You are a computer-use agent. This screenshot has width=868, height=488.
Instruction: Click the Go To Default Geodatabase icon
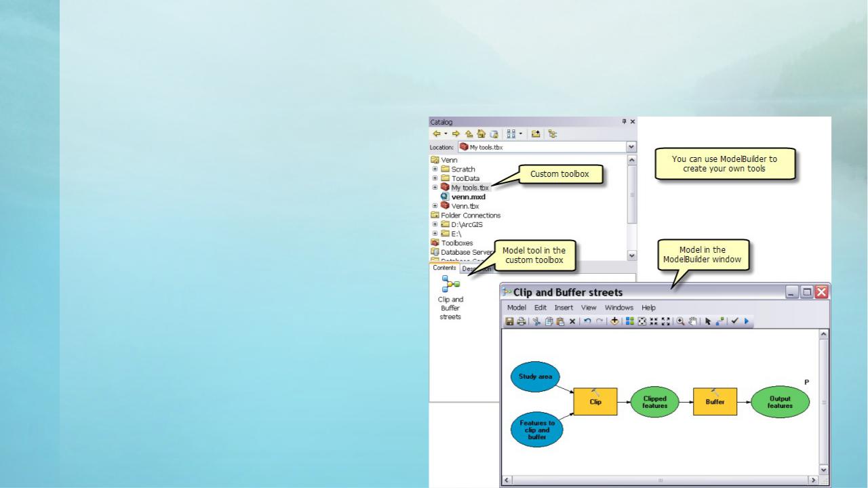coord(494,134)
